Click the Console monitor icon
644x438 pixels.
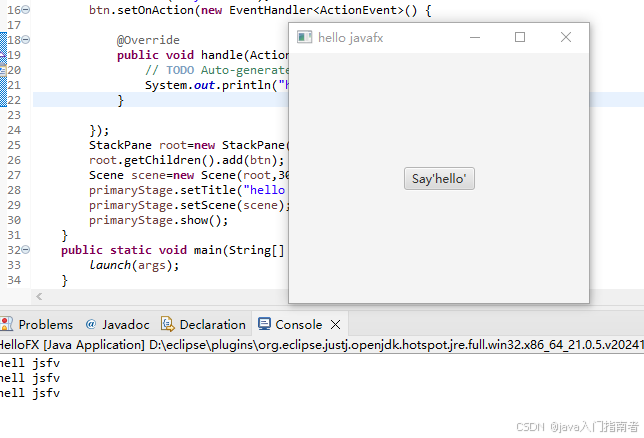[264, 324]
